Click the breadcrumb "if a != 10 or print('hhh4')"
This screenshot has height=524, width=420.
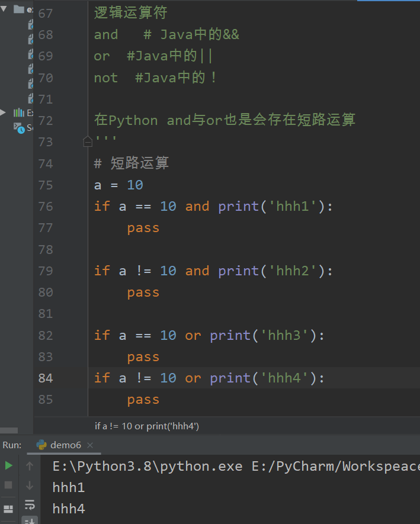147,426
